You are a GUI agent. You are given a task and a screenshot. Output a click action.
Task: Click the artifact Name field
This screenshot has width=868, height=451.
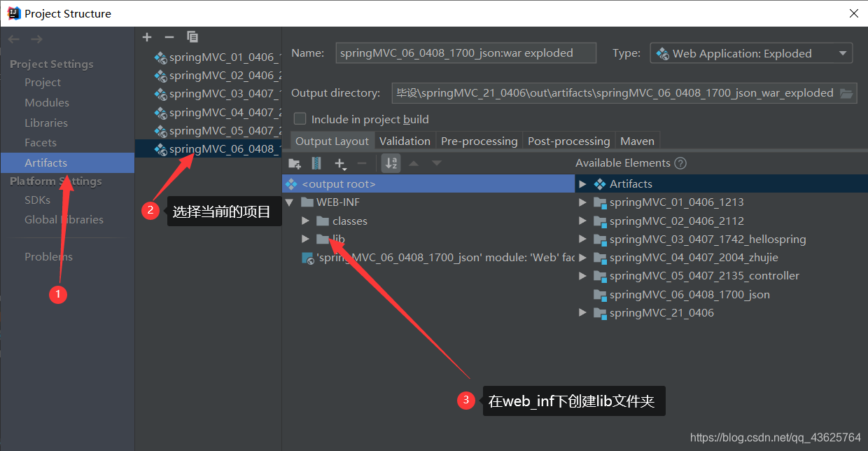coord(466,53)
